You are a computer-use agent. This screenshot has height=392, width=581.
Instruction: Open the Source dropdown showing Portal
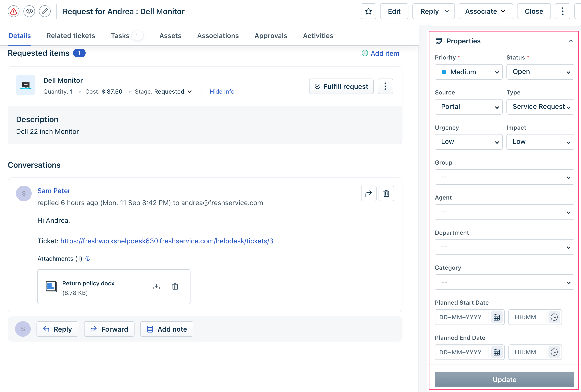point(469,107)
